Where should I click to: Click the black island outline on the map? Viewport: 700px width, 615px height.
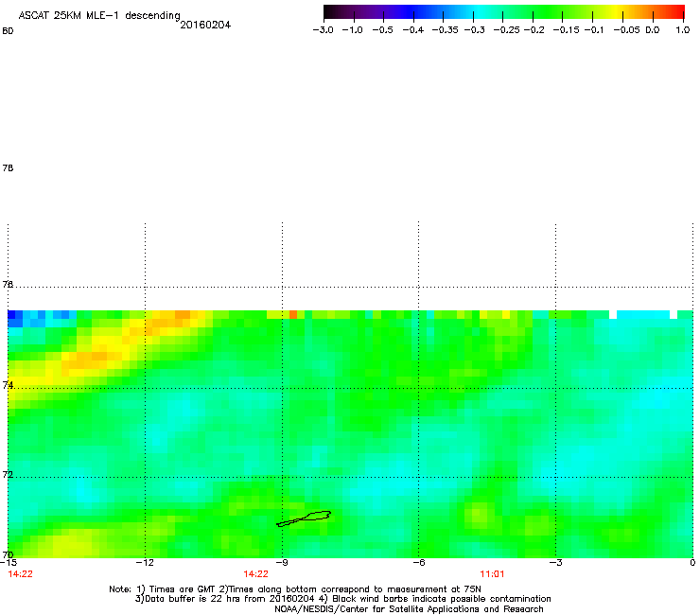(304, 518)
